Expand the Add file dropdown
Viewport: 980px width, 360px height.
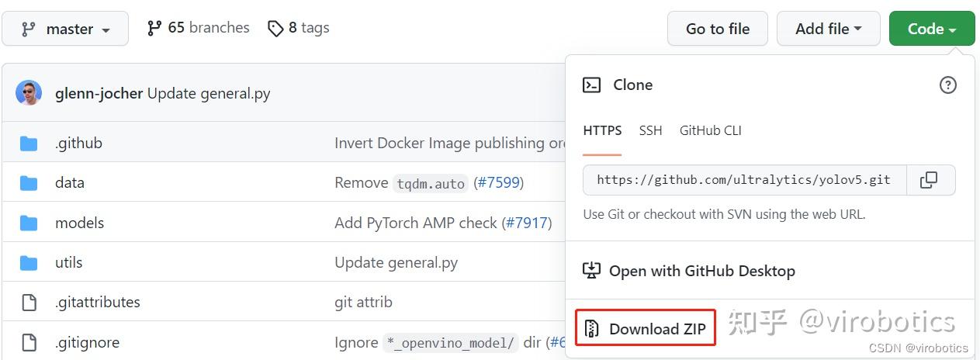click(828, 29)
